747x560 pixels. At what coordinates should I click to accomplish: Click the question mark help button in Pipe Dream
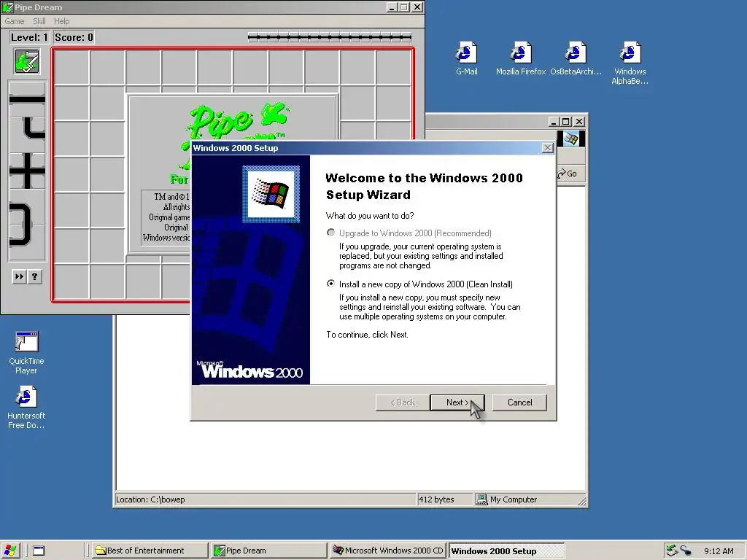(35, 276)
